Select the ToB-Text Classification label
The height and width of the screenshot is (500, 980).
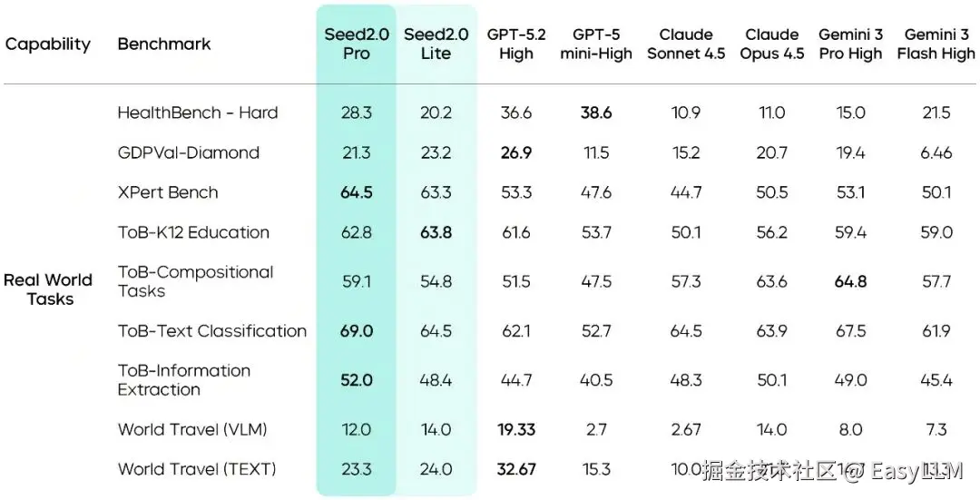212,330
